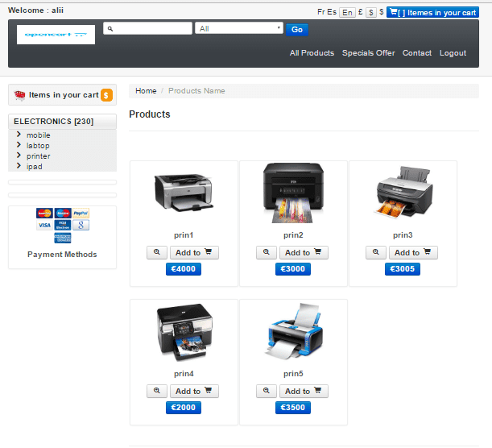Click the Go search button
492x448 pixels.
click(x=297, y=30)
